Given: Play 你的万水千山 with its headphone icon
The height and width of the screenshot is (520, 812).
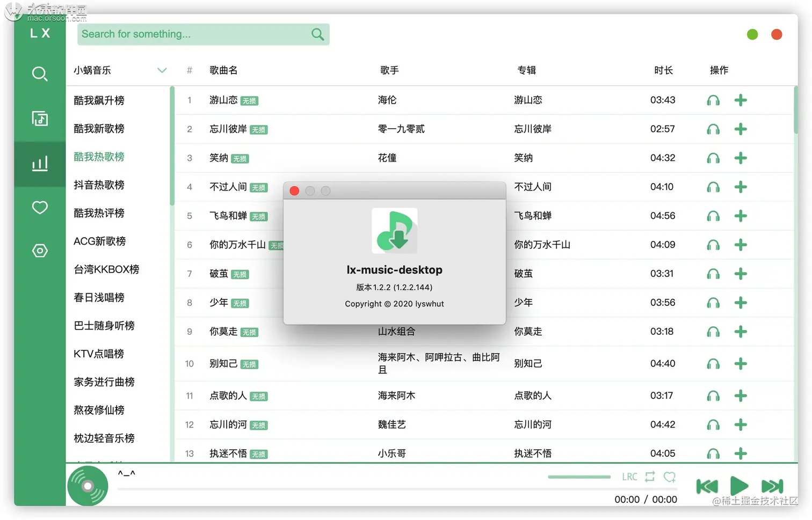Looking at the screenshot, I should pos(713,245).
